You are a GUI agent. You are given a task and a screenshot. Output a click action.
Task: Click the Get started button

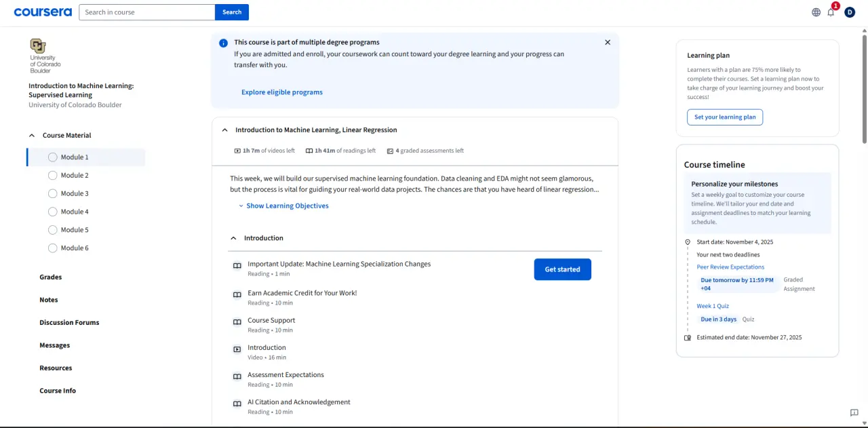[562, 269]
